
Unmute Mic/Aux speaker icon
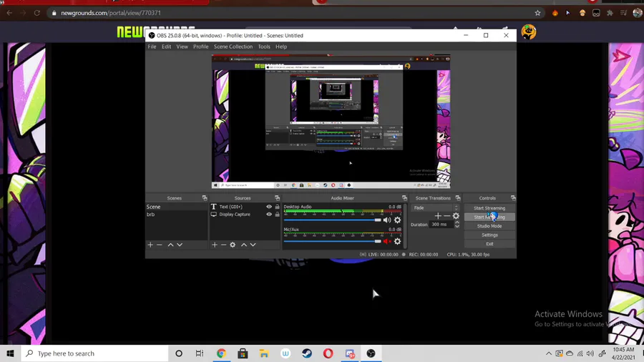[387, 241]
